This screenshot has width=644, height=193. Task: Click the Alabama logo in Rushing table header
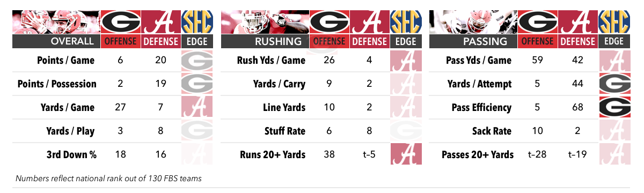tap(370, 22)
